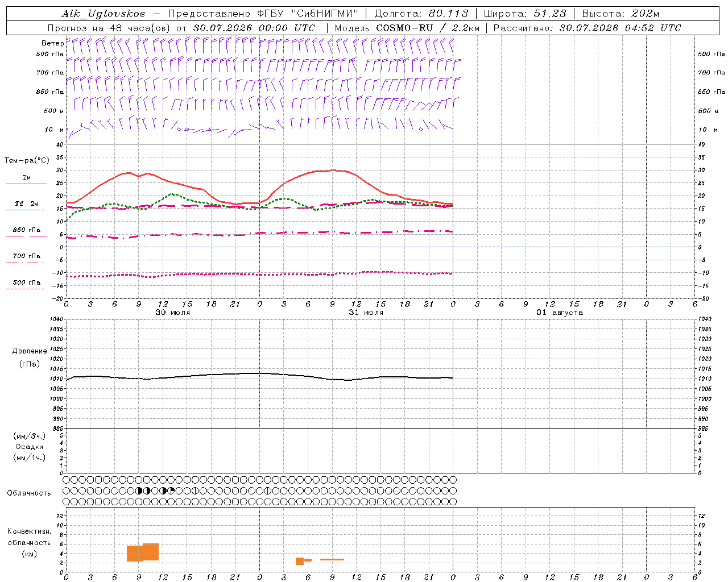This screenshot has height=582, width=728.
Task: Click the thin orange convective bar near 9h
Action: (x=332, y=560)
